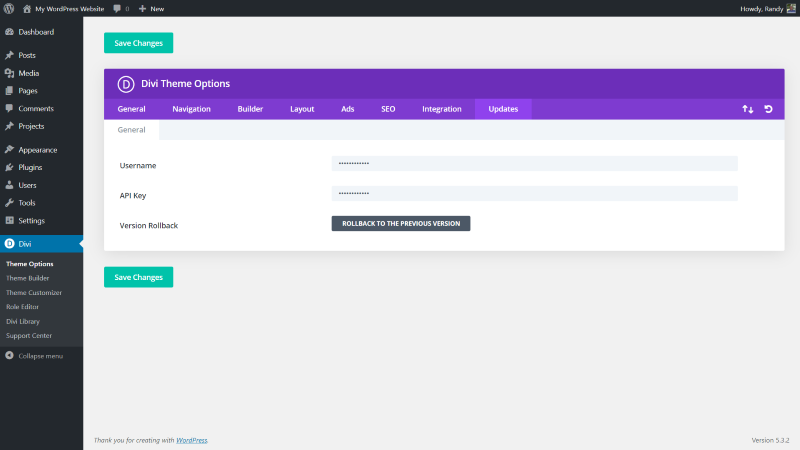Viewport: 800px width, 450px height.
Task: Select the Ads tab
Action: pyautogui.click(x=347, y=109)
